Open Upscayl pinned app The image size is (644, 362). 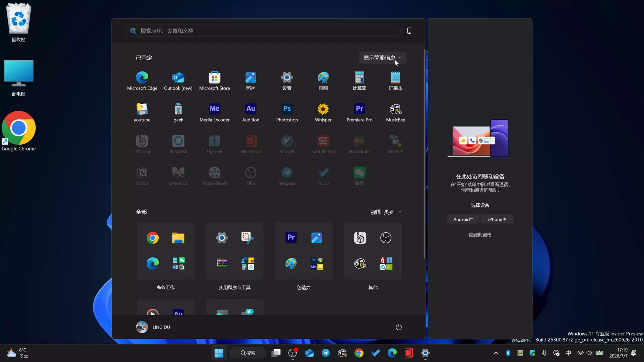click(x=215, y=144)
